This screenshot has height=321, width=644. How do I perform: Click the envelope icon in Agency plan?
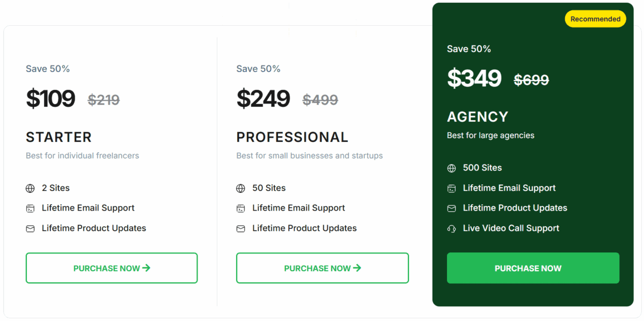click(x=451, y=208)
